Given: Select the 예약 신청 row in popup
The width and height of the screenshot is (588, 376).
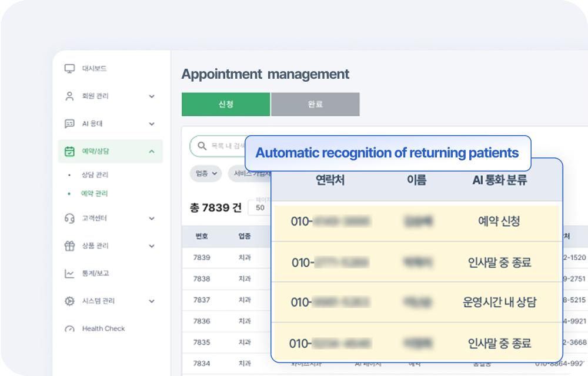Looking at the screenshot, I should 416,221.
